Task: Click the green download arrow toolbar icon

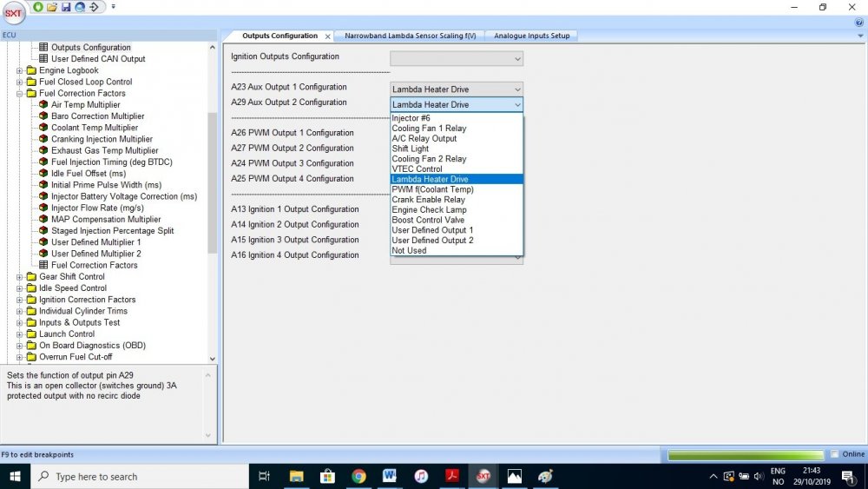Action: click(x=38, y=7)
